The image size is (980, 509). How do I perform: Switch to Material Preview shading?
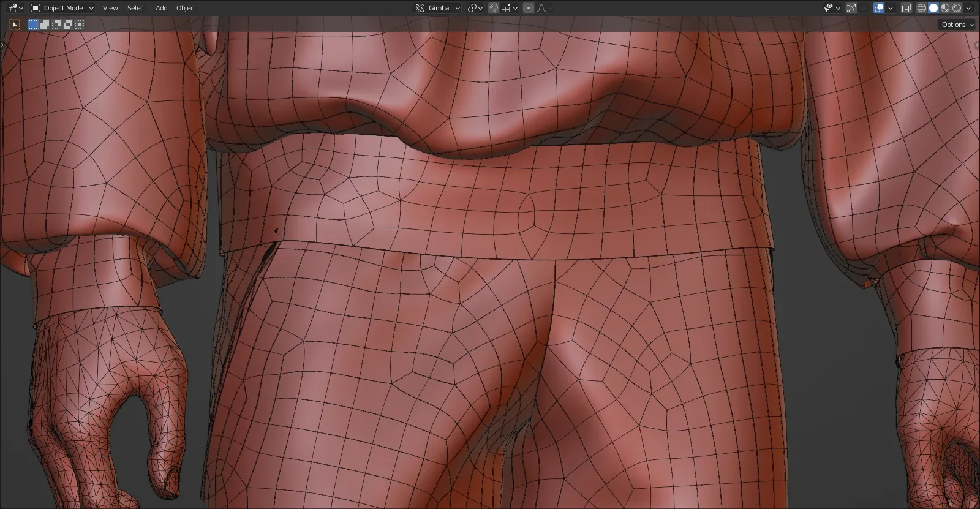[945, 8]
